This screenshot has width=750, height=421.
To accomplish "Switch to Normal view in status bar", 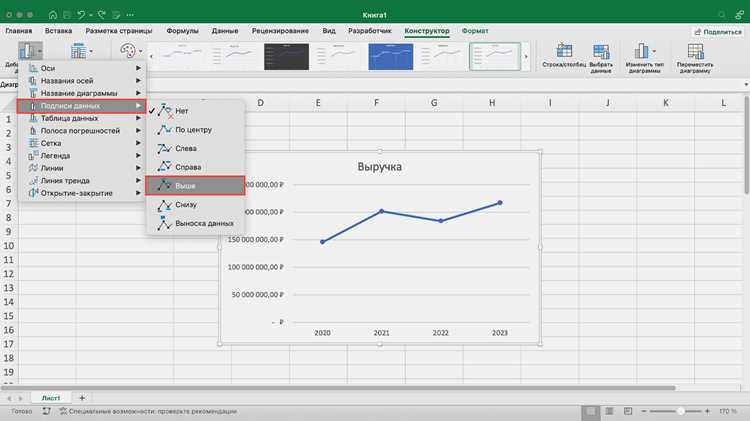I will pos(591,411).
